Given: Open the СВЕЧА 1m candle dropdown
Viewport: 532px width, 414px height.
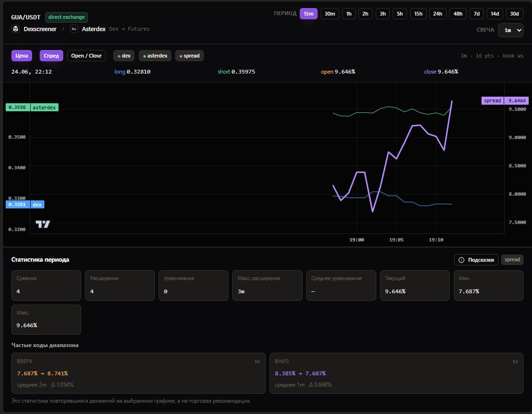Looking at the screenshot, I should pyautogui.click(x=510, y=30).
